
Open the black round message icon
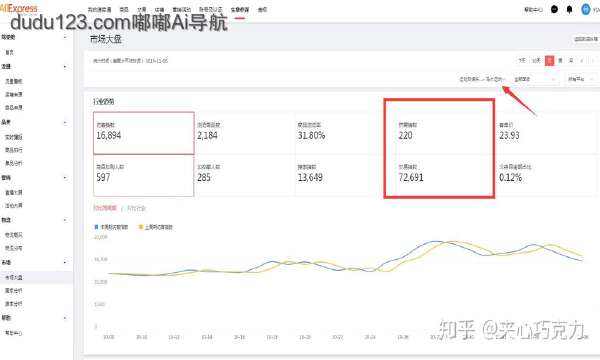pyautogui.click(x=554, y=9)
